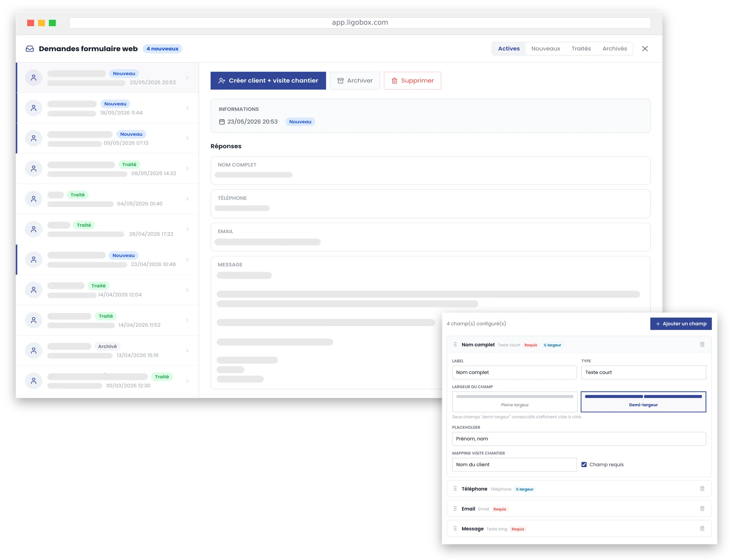Screen dimensions: 731x560
Task: Click the avatar icon of the 30/03/2026 12:30 request
Action: click(34, 381)
